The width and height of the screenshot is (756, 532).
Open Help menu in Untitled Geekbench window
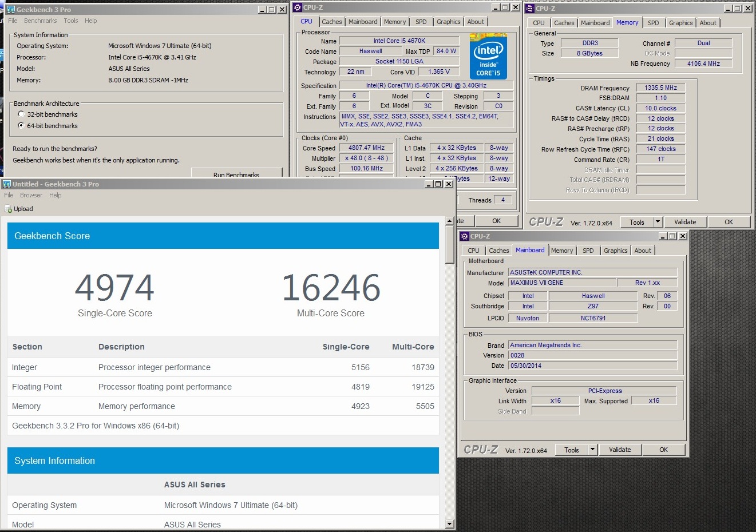point(56,195)
